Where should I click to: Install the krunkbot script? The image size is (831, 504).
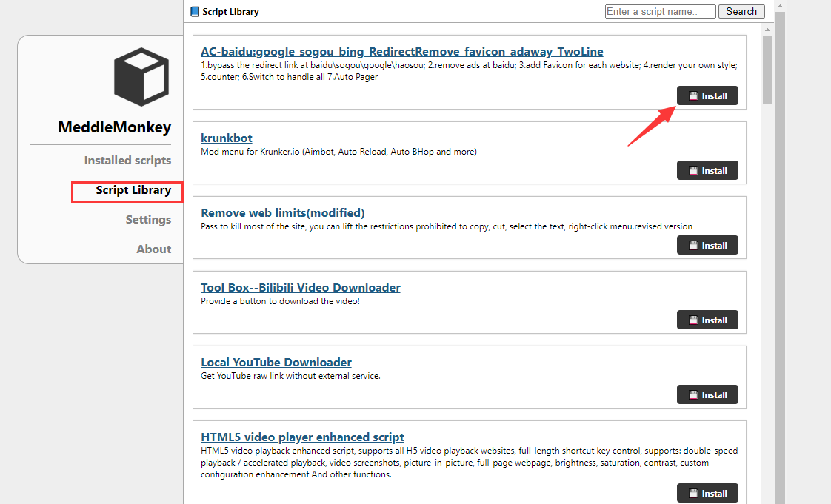click(x=707, y=170)
